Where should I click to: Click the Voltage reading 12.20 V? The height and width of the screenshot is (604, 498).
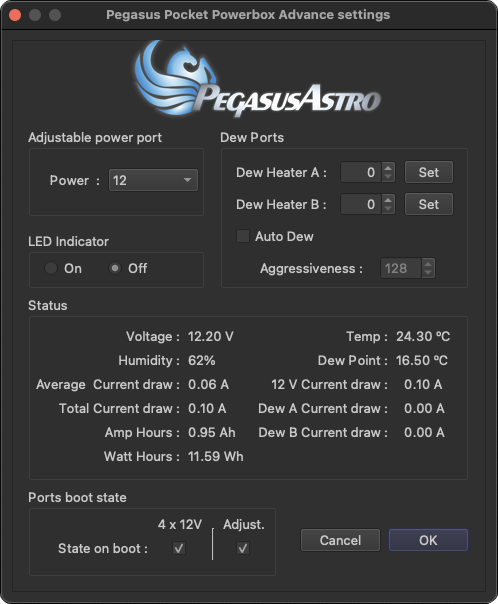coord(211,336)
